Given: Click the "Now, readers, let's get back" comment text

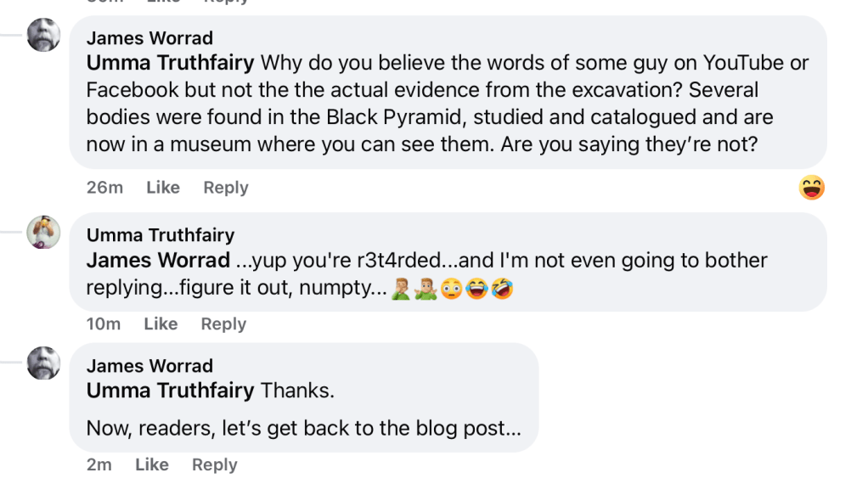Looking at the screenshot, I should (303, 429).
